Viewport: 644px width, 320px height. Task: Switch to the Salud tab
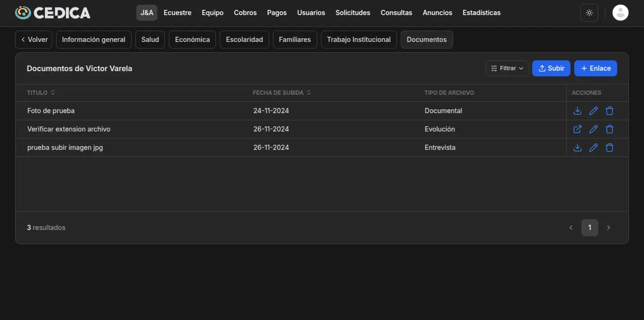pyautogui.click(x=150, y=40)
